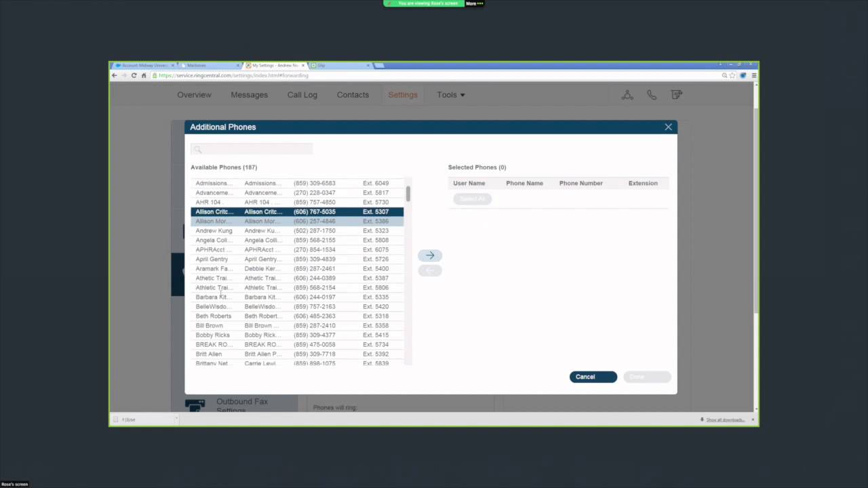Go back with browser back arrow
Viewport: 868px width, 488px height.
(115, 75)
